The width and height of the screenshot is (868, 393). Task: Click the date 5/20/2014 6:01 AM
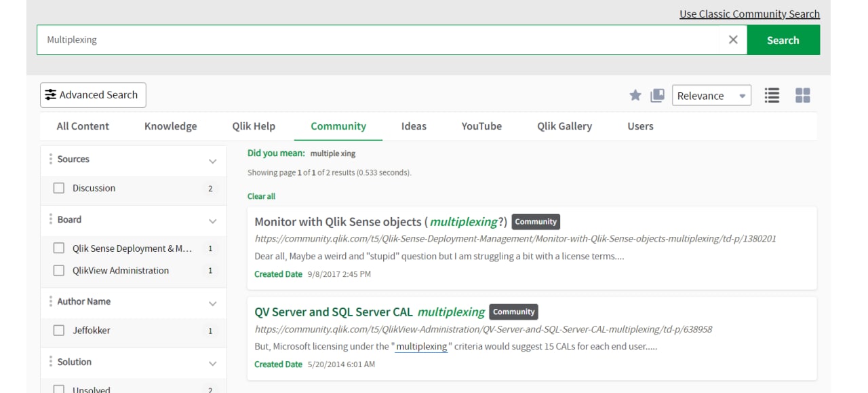pyautogui.click(x=341, y=364)
